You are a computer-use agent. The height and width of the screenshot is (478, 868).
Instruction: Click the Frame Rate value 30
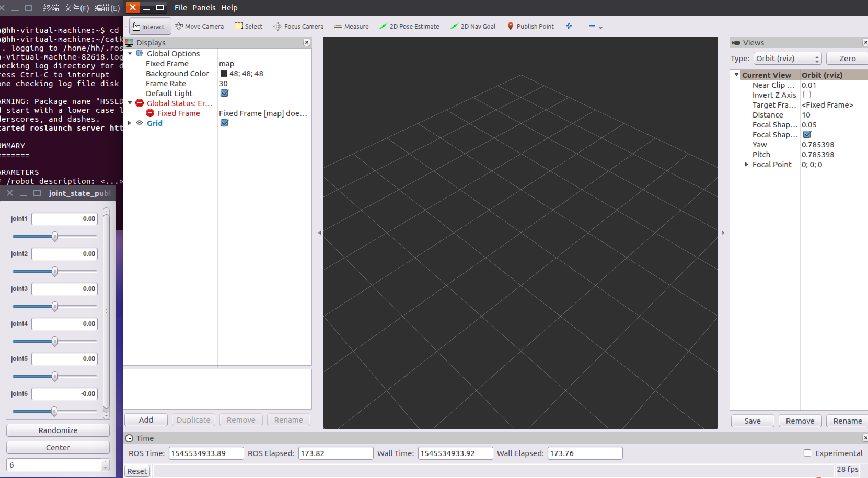(x=223, y=84)
